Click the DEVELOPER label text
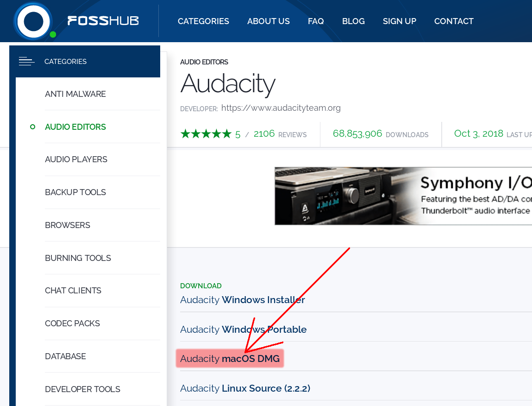 point(199,109)
